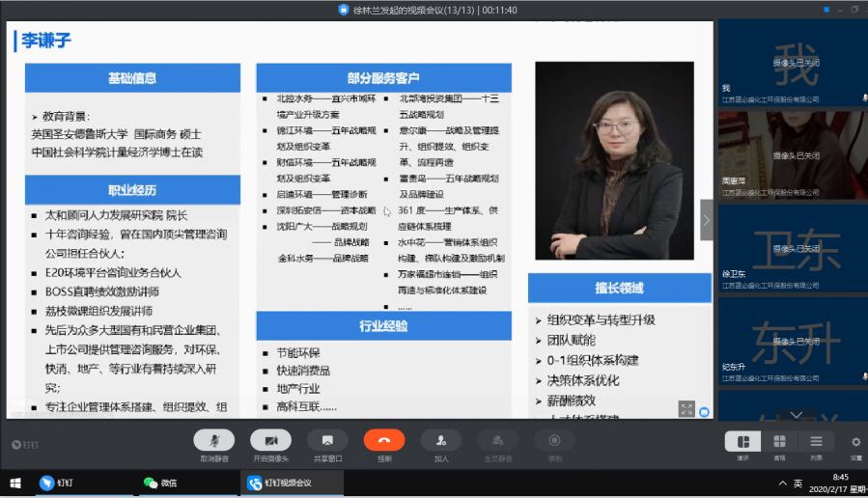Switch to grid view (宫格) layout
This screenshot has width=868, height=498.
pos(779,442)
